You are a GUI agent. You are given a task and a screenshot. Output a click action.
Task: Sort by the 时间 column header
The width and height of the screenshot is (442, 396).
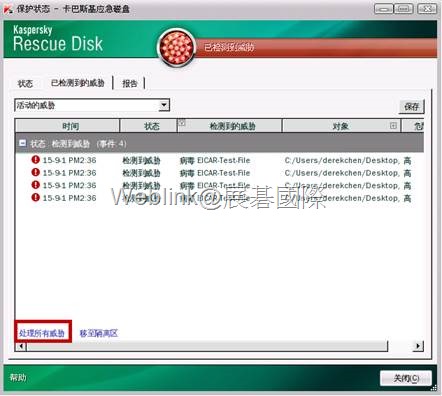[67, 126]
